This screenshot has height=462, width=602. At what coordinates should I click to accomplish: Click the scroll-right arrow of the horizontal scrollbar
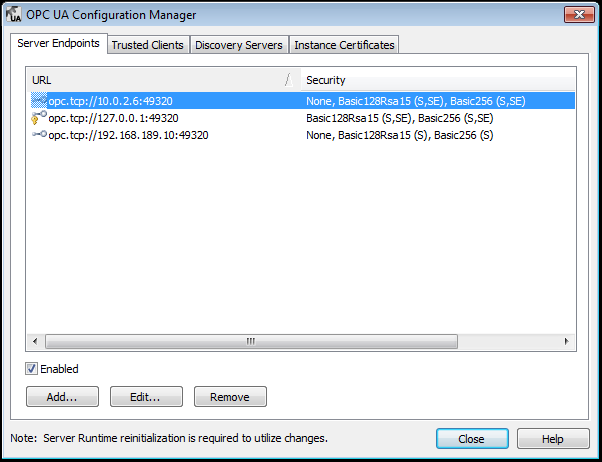click(x=567, y=341)
